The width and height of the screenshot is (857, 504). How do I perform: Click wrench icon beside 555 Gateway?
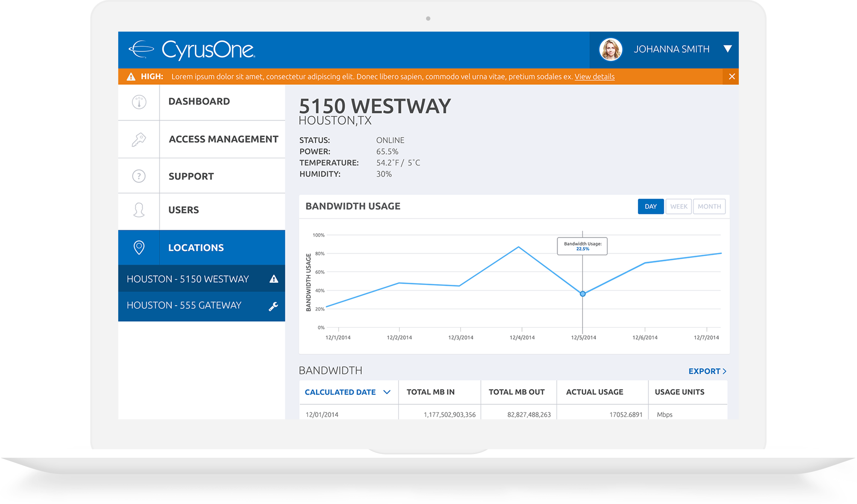(x=273, y=307)
